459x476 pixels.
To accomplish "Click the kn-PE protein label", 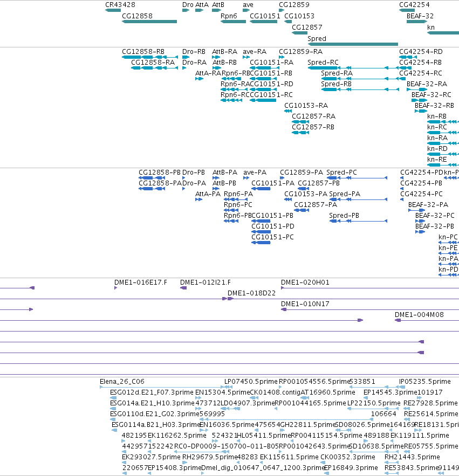I will (448, 248).
